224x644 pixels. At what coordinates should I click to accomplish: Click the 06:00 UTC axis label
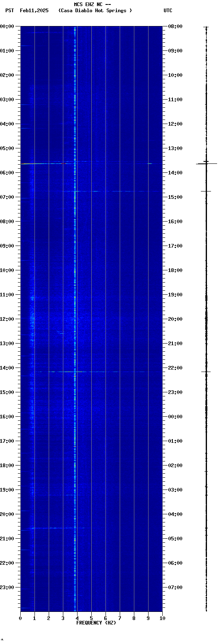point(175,563)
